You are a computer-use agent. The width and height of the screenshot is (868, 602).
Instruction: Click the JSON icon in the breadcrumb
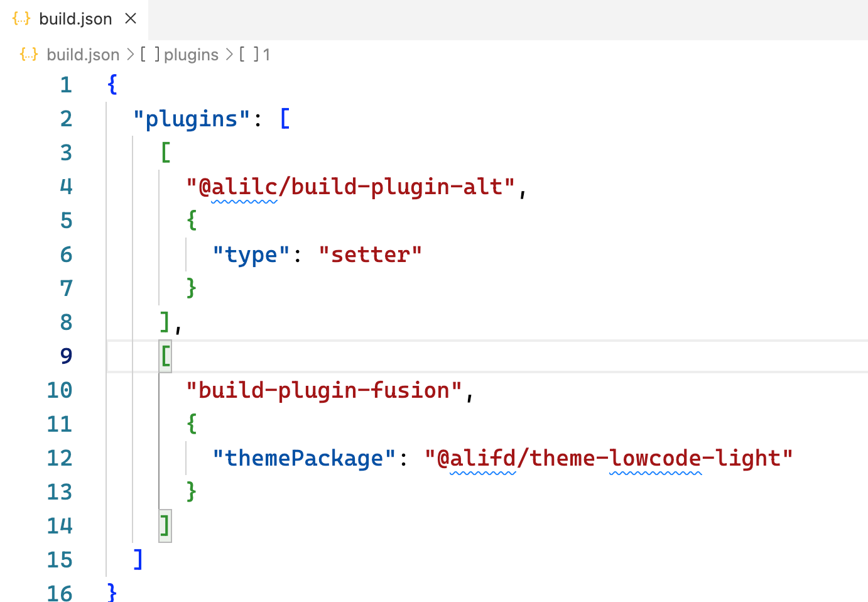tap(29, 55)
